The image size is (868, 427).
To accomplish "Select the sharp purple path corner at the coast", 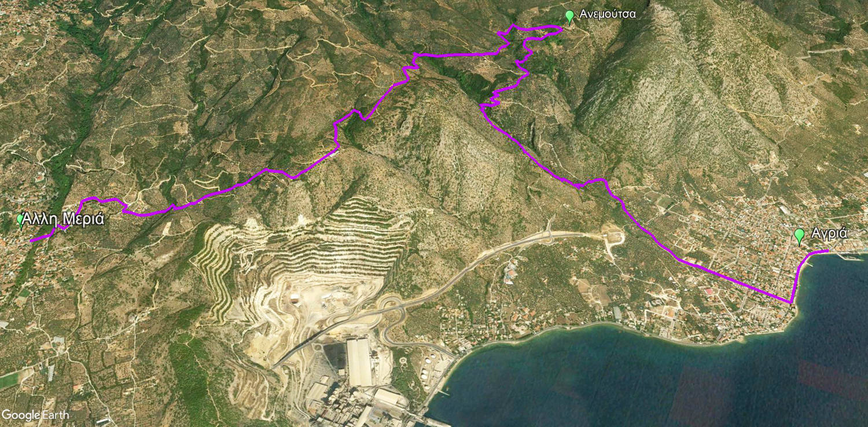I will (791, 302).
